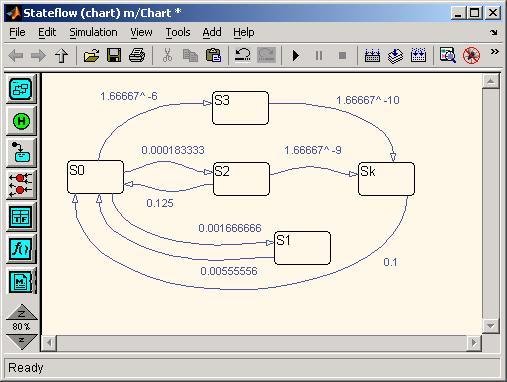The height and width of the screenshot is (382, 507).
Task: Open the Find/Explore magnifier icon
Action: pyautogui.click(x=448, y=55)
